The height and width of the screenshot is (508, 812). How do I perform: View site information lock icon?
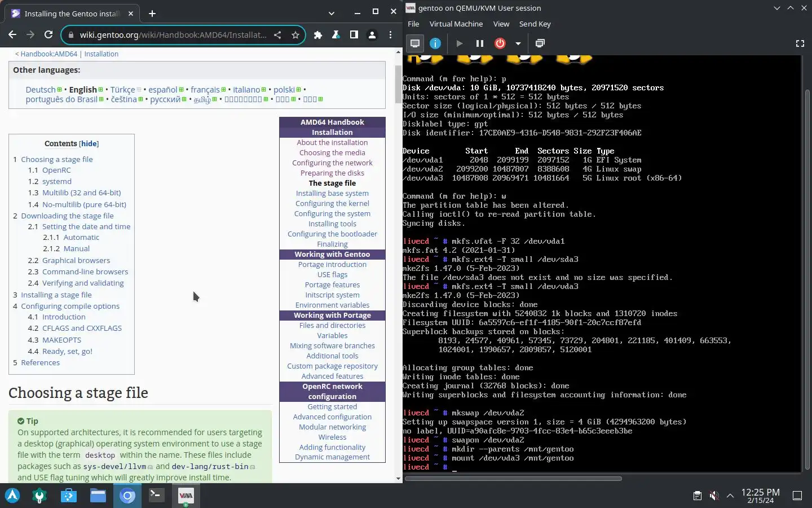71,35
